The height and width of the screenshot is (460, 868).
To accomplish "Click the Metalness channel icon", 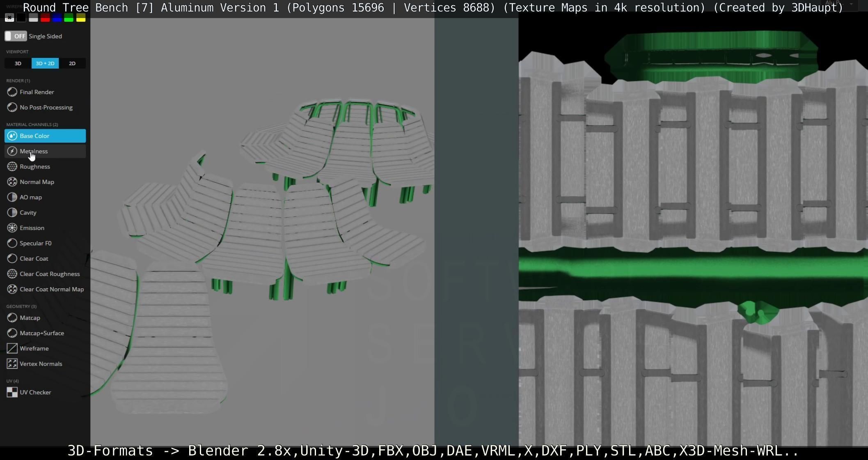I will [12, 151].
